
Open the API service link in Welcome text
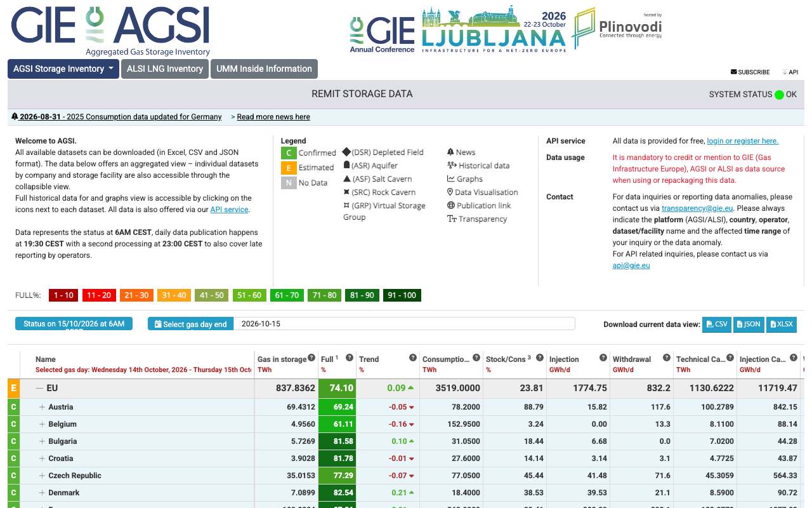tap(229, 210)
